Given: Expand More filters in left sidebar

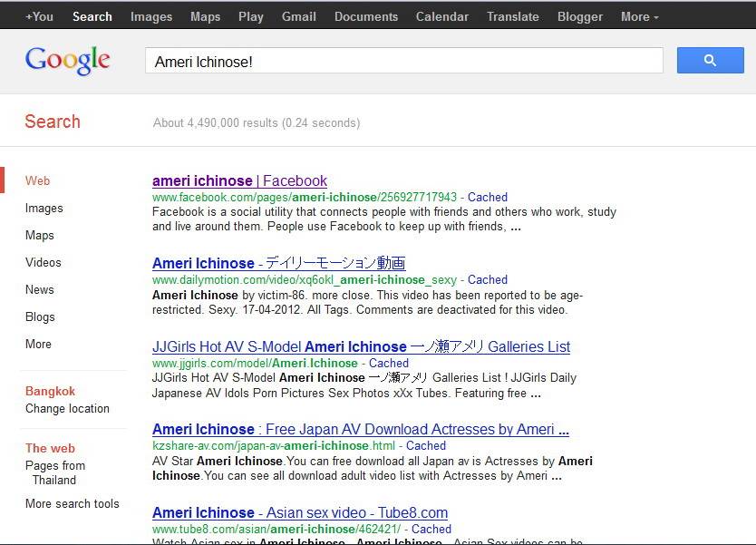Looking at the screenshot, I should click(38, 345).
